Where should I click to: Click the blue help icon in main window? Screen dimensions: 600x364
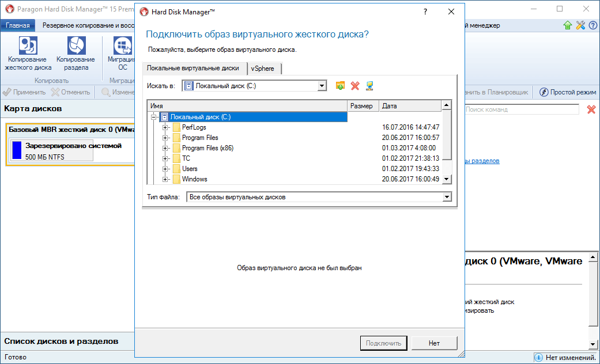(x=593, y=25)
